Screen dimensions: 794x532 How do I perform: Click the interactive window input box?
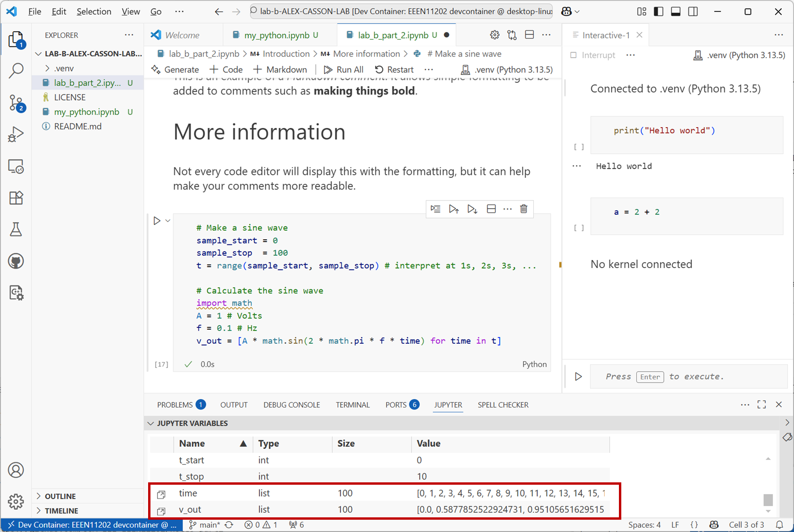point(686,376)
